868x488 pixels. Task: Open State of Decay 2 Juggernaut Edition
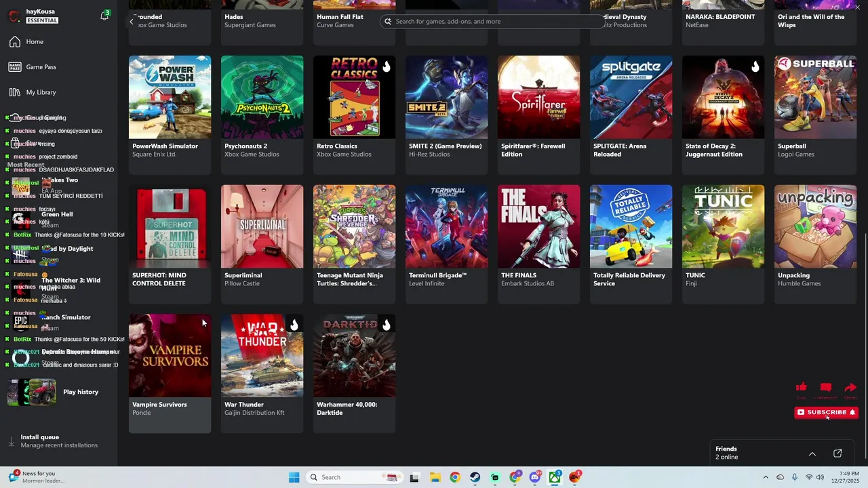click(x=723, y=115)
